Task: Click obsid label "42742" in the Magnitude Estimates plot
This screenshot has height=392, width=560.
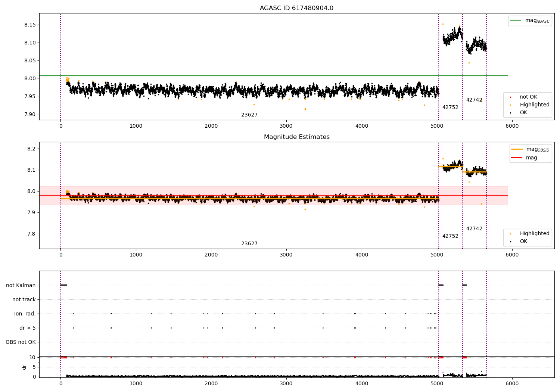Action: [474, 229]
